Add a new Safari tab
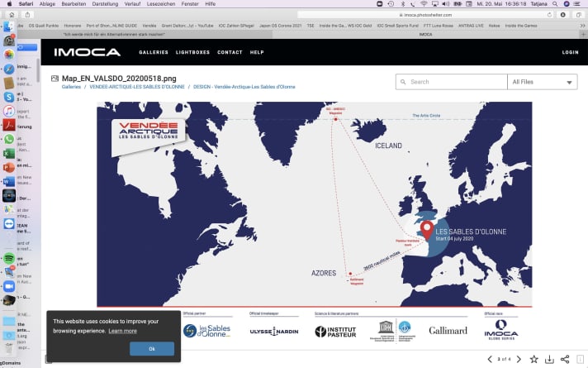 583,34
